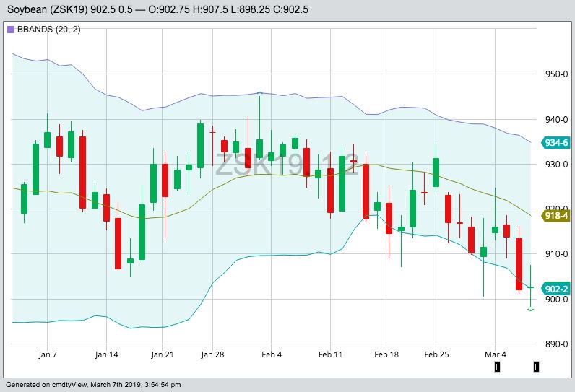Click the Jan 7 date axis label

[48, 354]
